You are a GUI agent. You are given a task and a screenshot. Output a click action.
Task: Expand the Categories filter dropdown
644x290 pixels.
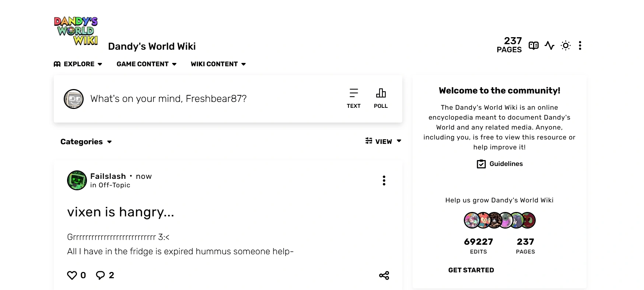click(x=86, y=142)
